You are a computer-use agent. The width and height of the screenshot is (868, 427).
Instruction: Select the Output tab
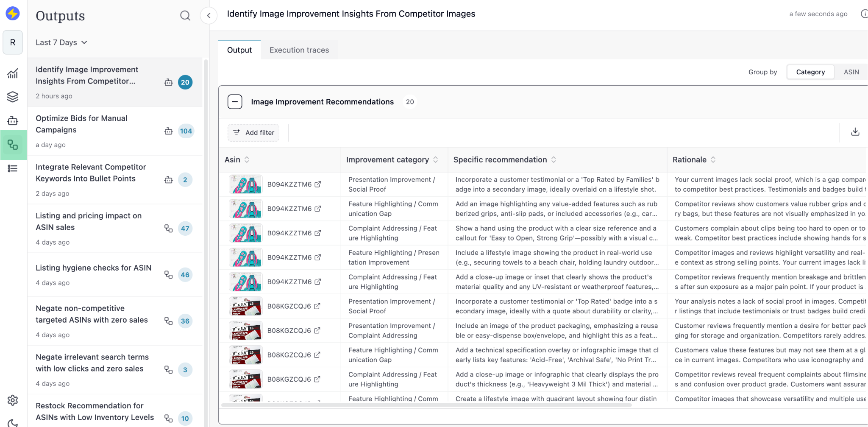(239, 50)
